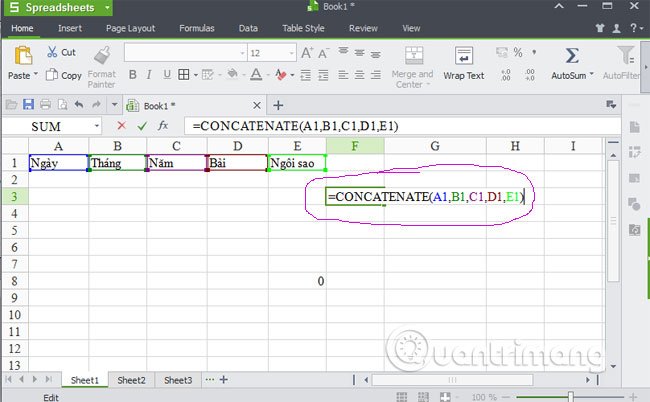
Task: Switch to the Review tab
Action: pyautogui.click(x=363, y=28)
